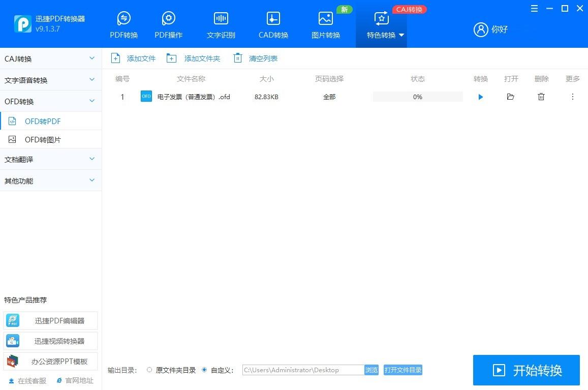Start converting the OFD invoice file

[x=480, y=97]
